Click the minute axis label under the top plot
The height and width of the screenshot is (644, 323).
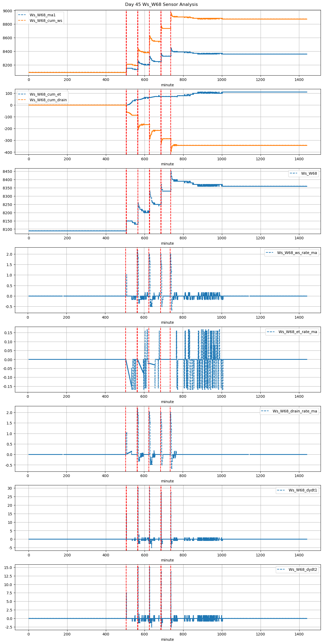(167, 85)
